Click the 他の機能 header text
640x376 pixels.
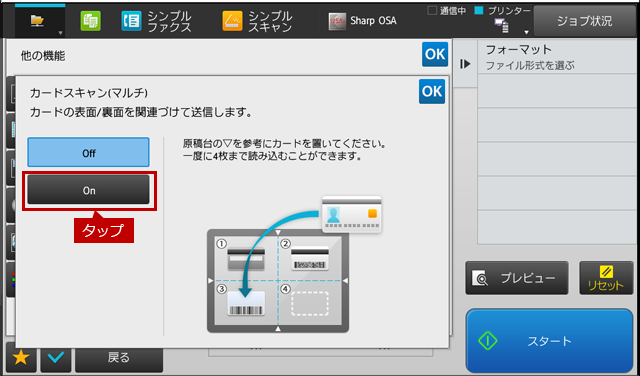(43, 56)
